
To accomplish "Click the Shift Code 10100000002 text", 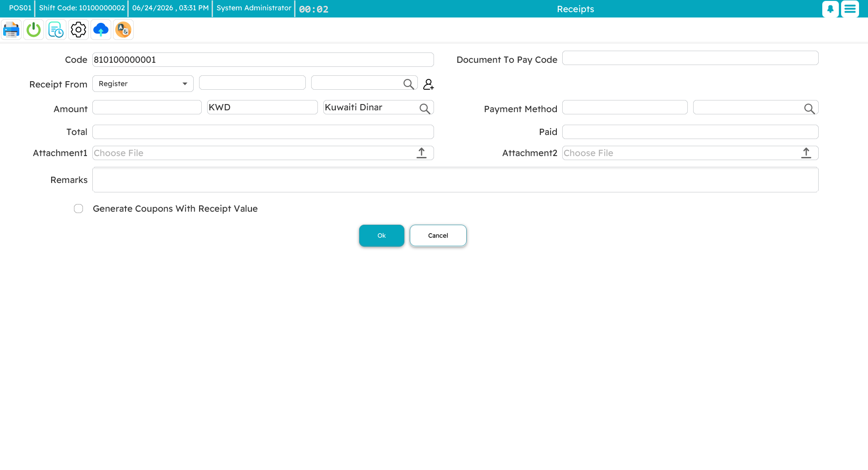I will click(82, 8).
